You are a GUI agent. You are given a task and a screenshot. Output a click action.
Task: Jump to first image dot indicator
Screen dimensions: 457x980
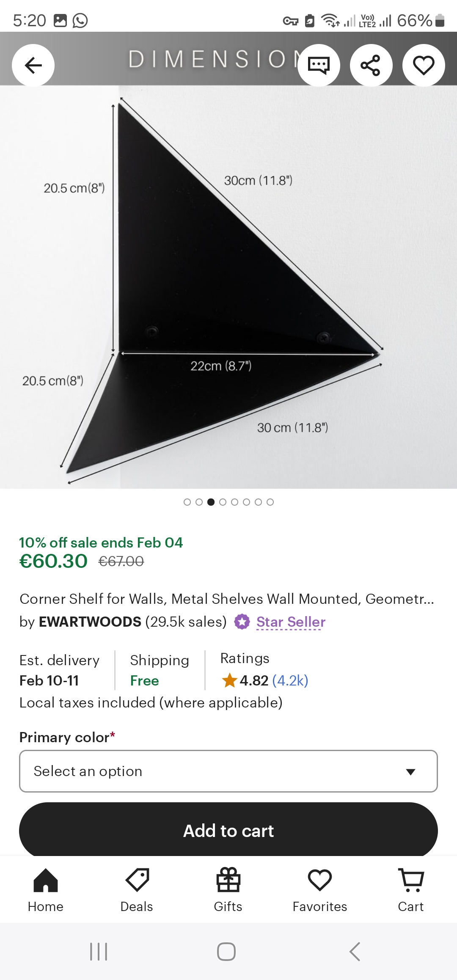click(x=187, y=502)
